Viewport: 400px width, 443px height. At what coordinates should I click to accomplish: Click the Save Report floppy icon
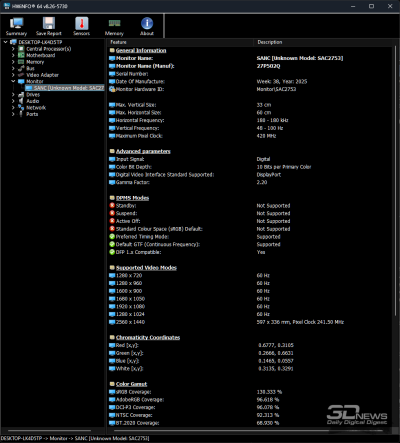[x=49, y=23]
